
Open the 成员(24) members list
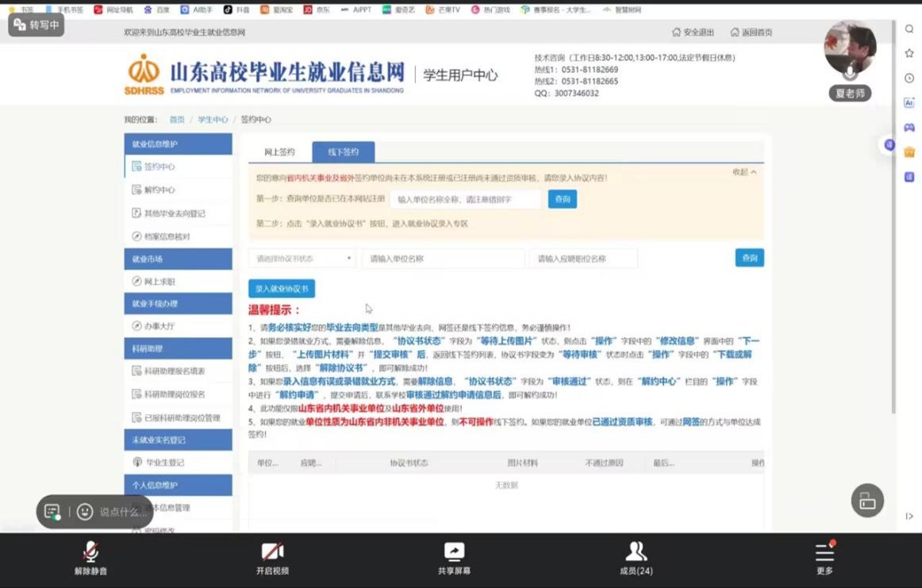[636, 557]
